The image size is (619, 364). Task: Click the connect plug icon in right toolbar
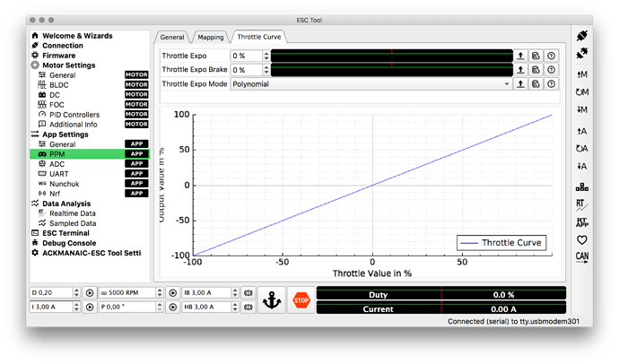coord(582,36)
